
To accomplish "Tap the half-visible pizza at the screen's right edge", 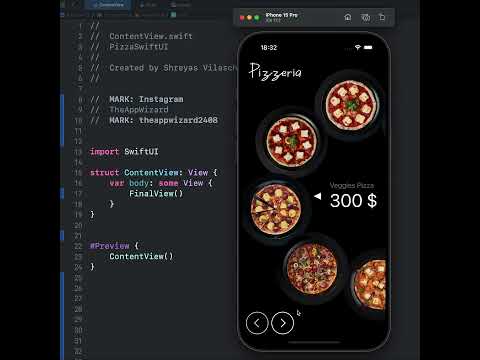I will click(x=370, y=285).
